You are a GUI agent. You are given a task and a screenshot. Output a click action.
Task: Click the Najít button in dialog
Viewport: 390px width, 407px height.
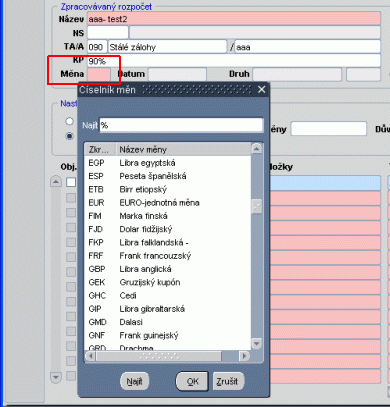[x=134, y=381]
